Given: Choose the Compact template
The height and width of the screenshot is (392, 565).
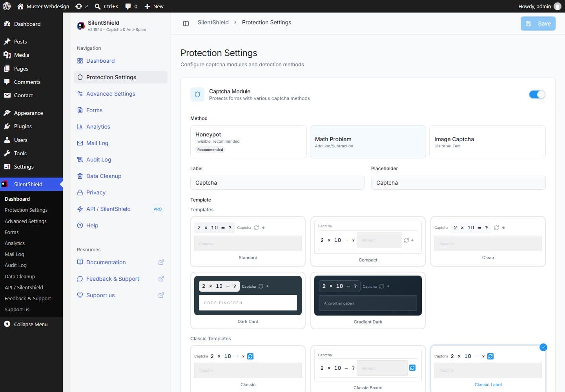Looking at the screenshot, I should click(368, 241).
